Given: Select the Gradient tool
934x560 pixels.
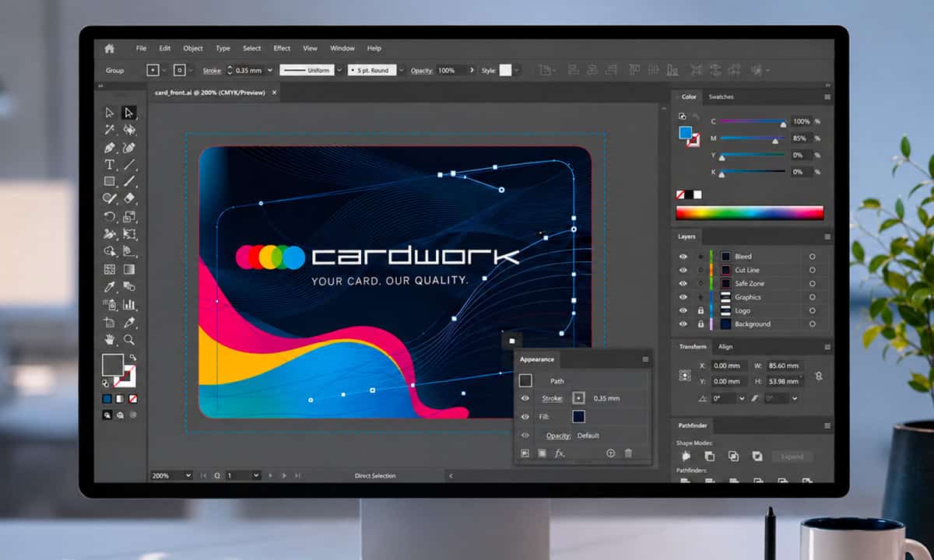Looking at the screenshot, I should 129,270.
